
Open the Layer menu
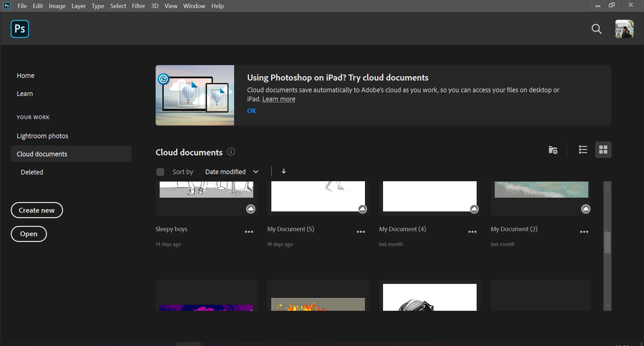pos(78,6)
